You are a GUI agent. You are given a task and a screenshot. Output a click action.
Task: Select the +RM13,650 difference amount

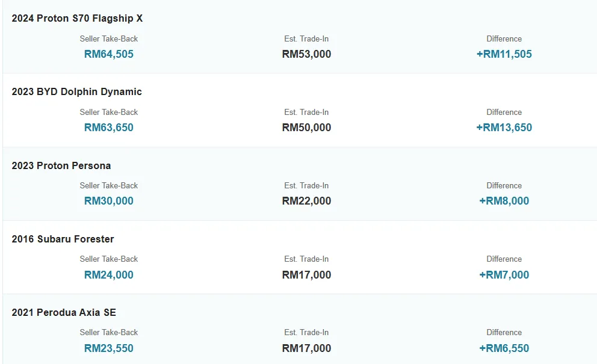pos(504,128)
